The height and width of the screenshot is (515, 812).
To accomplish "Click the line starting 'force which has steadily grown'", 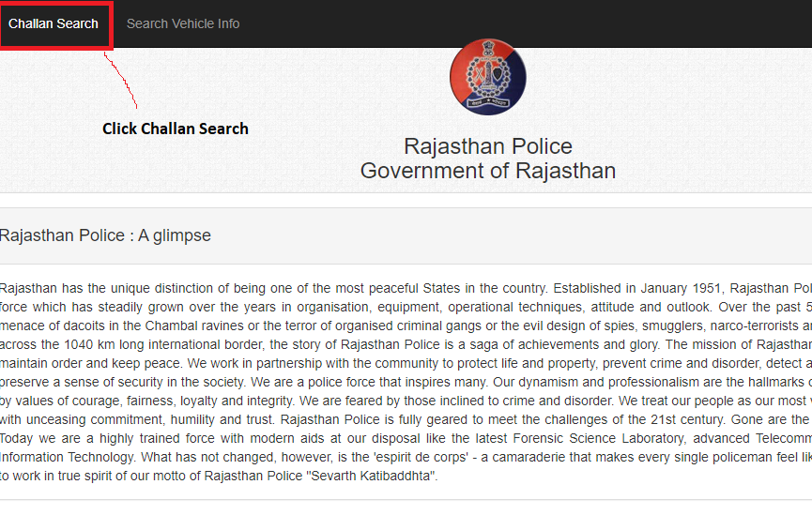I will coord(406,307).
